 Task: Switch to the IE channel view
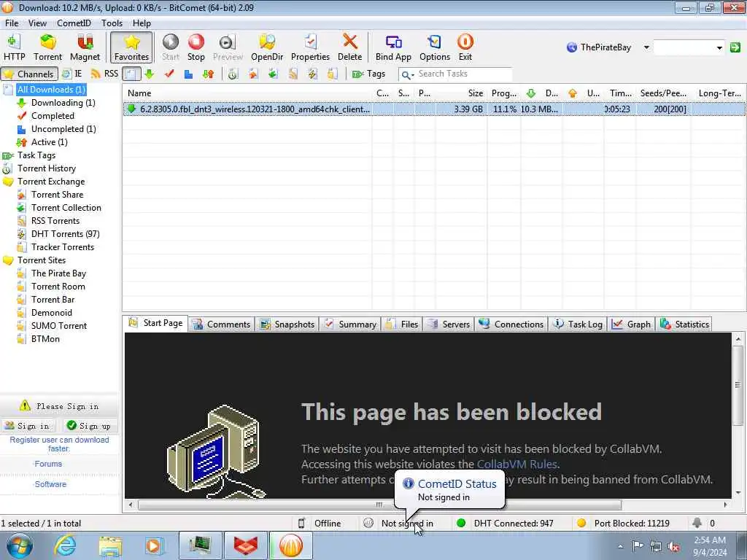(x=72, y=74)
